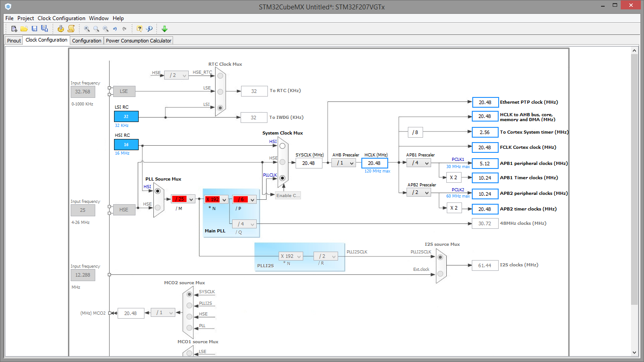This screenshot has width=644, height=362.
Task: Open the Project menu
Action: pos(26,18)
